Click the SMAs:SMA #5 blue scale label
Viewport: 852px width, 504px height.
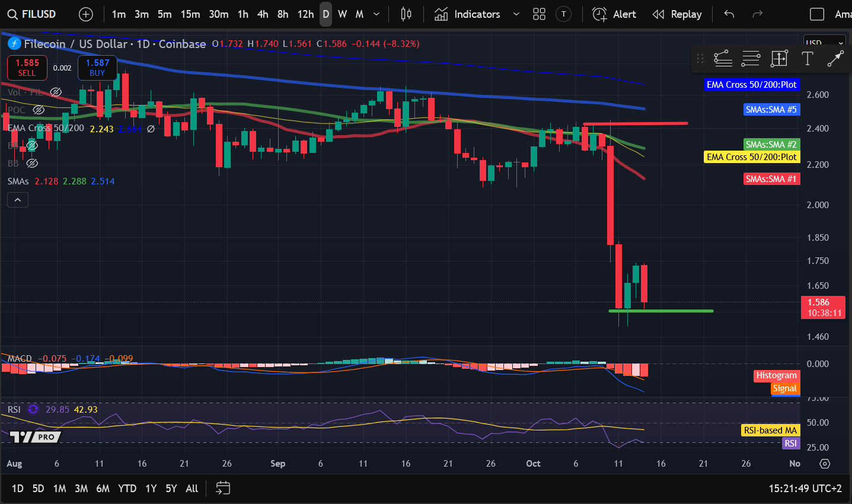(771, 110)
